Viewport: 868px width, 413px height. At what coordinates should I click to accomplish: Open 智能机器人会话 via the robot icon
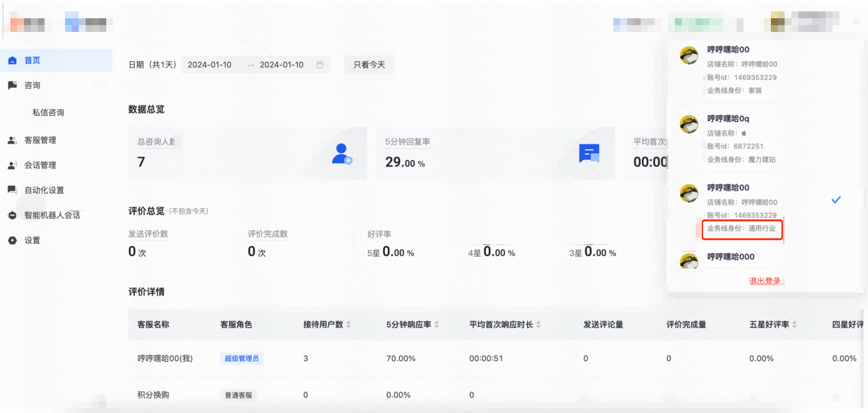coord(13,215)
